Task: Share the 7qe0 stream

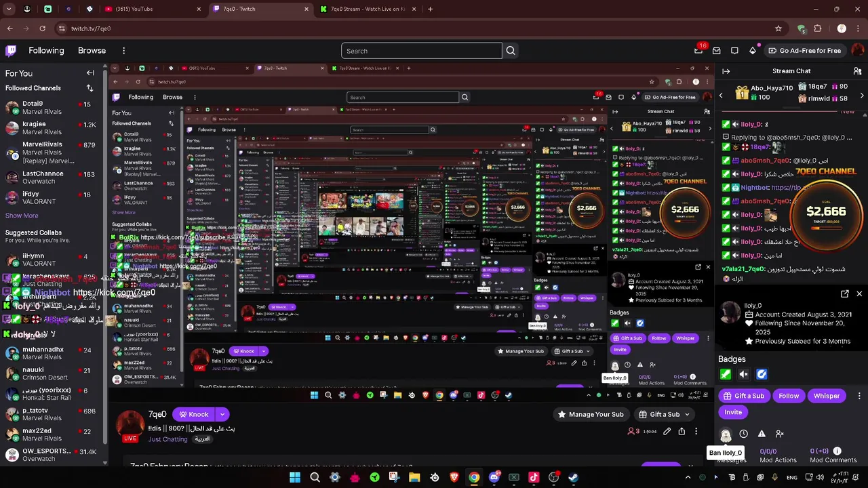Action: (682, 431)
